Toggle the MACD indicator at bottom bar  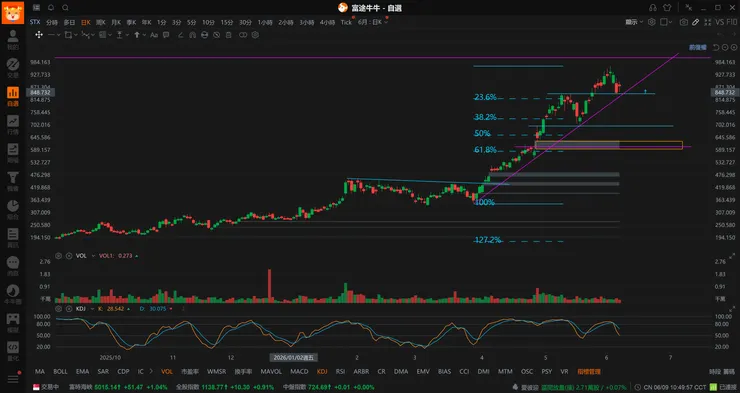click(x=299, y=371)
